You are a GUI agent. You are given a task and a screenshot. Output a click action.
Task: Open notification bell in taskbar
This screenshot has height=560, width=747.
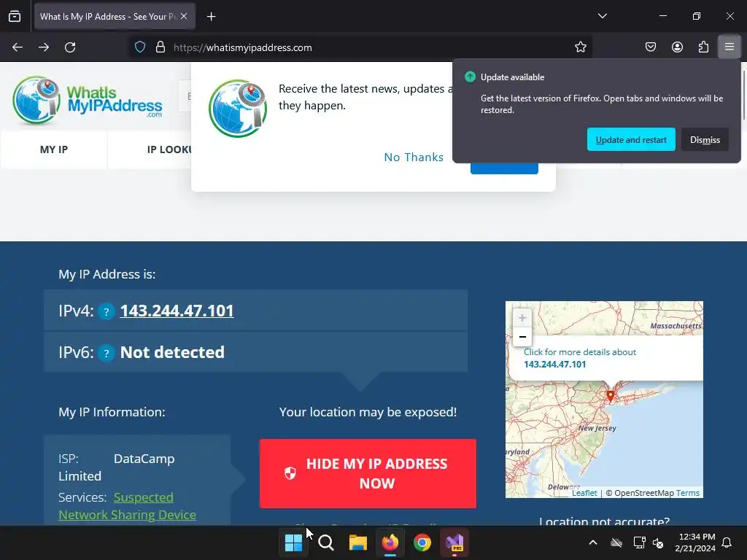[727, 542]
